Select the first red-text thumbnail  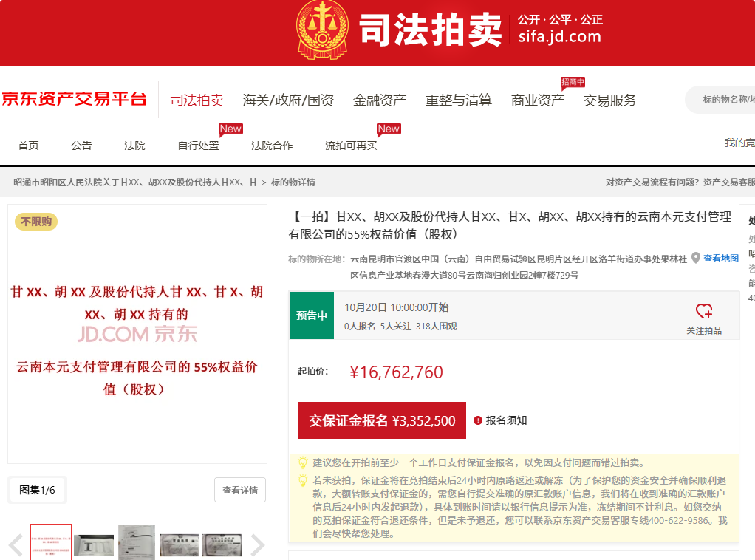(51, 543)
